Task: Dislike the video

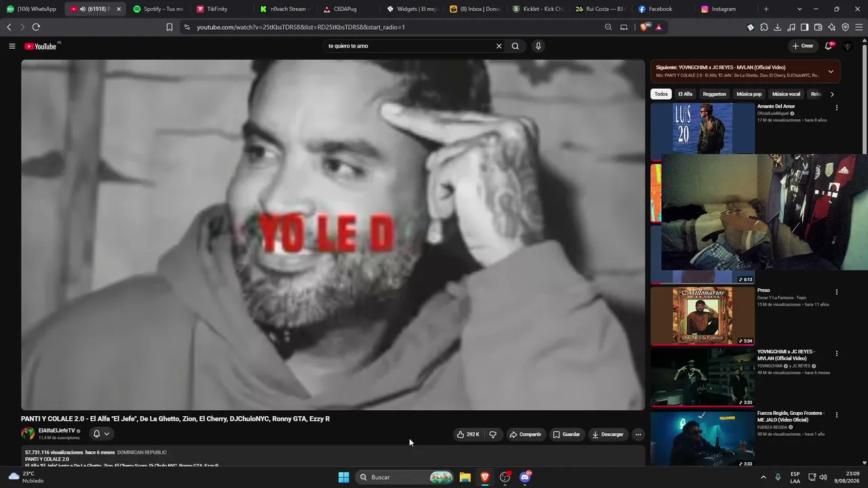Action: tap(493, 434)
